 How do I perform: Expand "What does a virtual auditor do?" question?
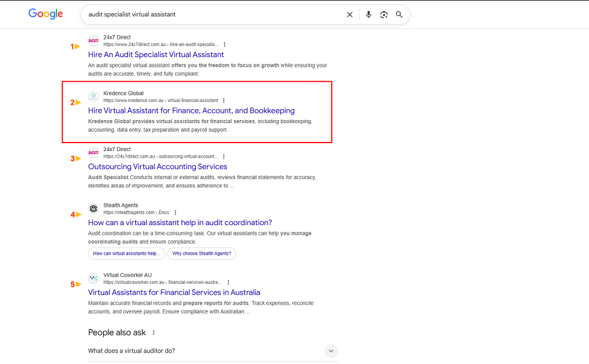pos(331,351)
